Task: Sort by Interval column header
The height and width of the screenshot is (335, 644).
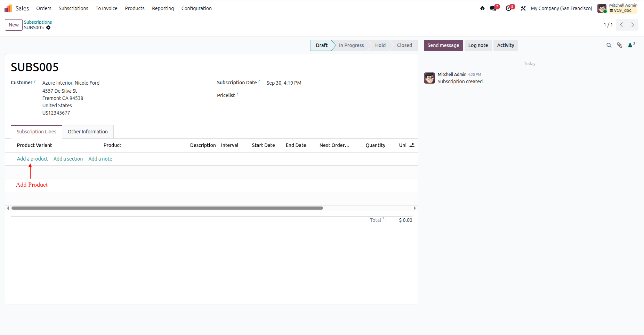Action: pyautogui.click(x=230, y=145)
